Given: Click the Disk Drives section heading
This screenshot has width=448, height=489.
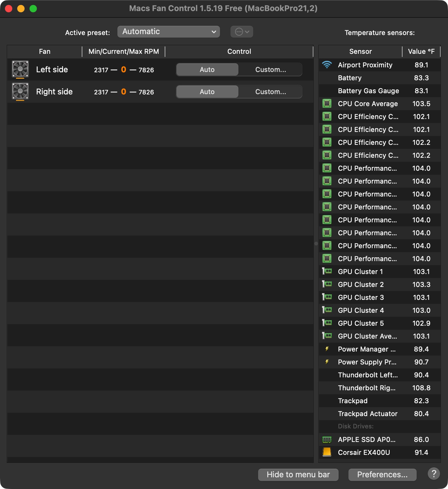Looking at the screenshot, I should pyautogui.click(x=356, y=426).
